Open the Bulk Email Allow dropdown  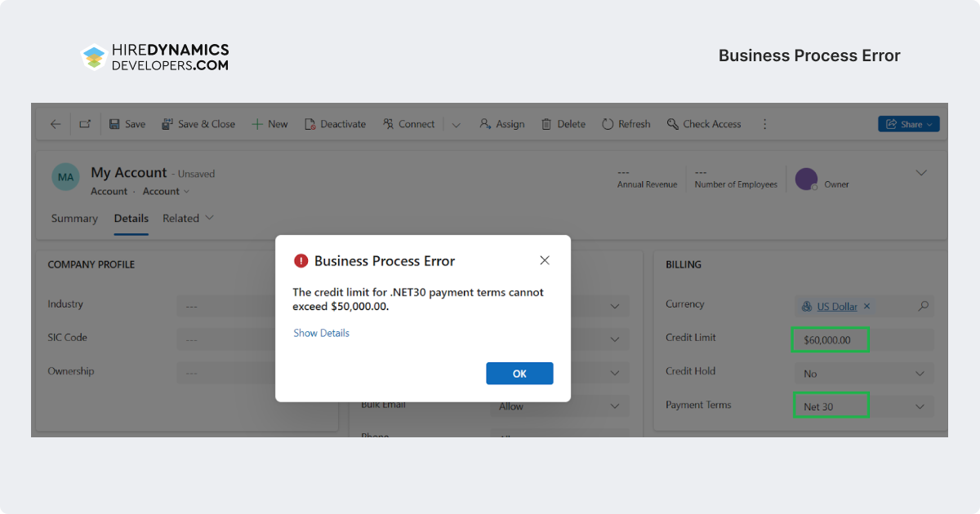point(559,406)
